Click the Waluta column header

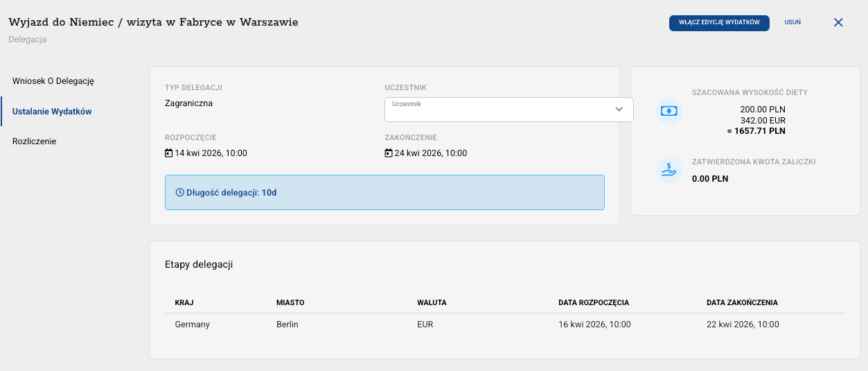coord(432,303)
